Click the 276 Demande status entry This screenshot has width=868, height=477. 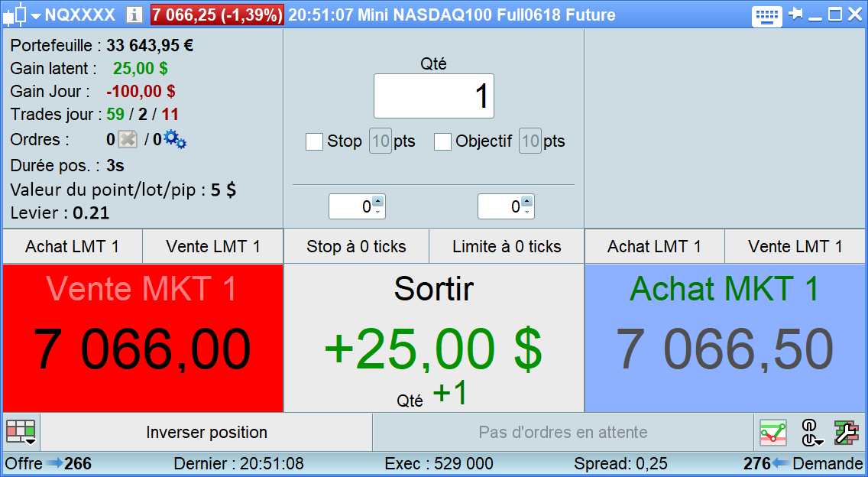(x=803, y=464)
